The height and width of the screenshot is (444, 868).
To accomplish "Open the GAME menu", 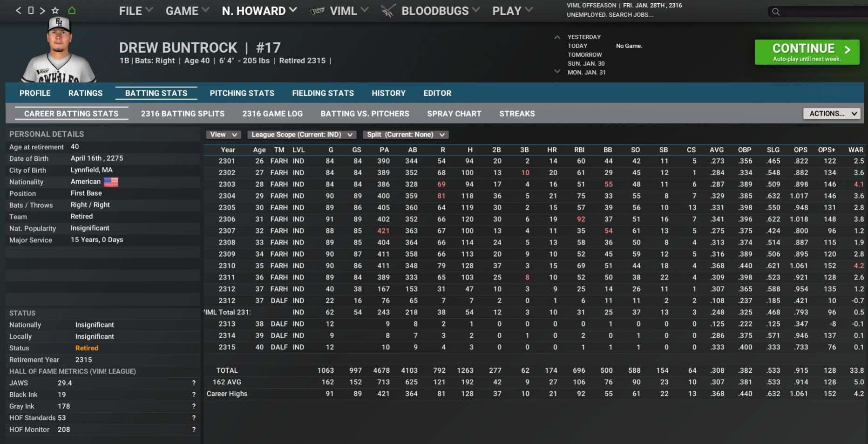I will coord(187,11).
